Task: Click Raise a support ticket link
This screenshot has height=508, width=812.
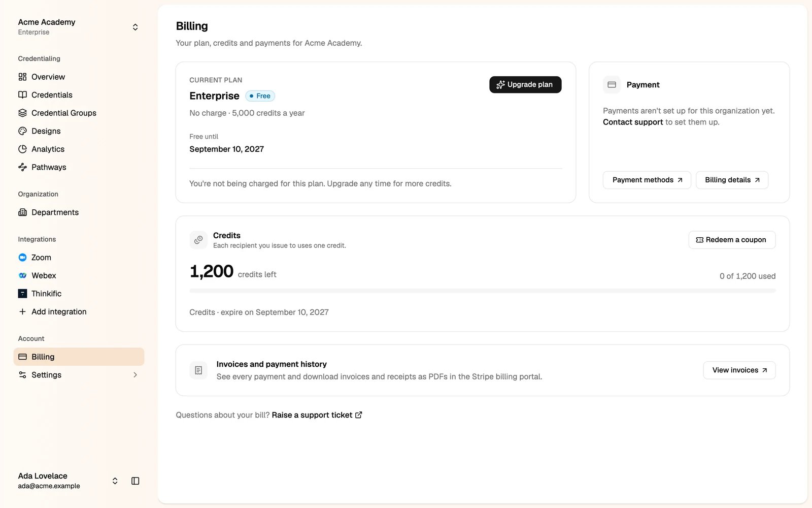Action: pyautogui.click(x=317, y=415)
